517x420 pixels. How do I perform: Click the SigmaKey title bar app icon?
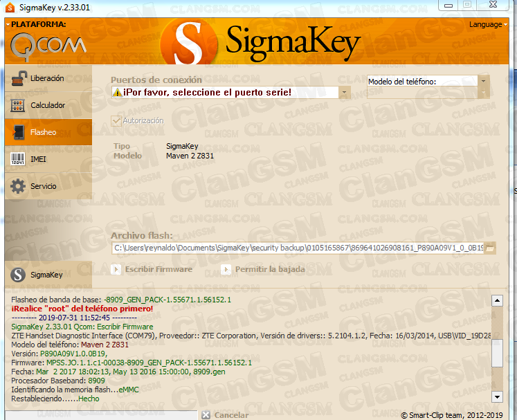[x=10, y=7]
